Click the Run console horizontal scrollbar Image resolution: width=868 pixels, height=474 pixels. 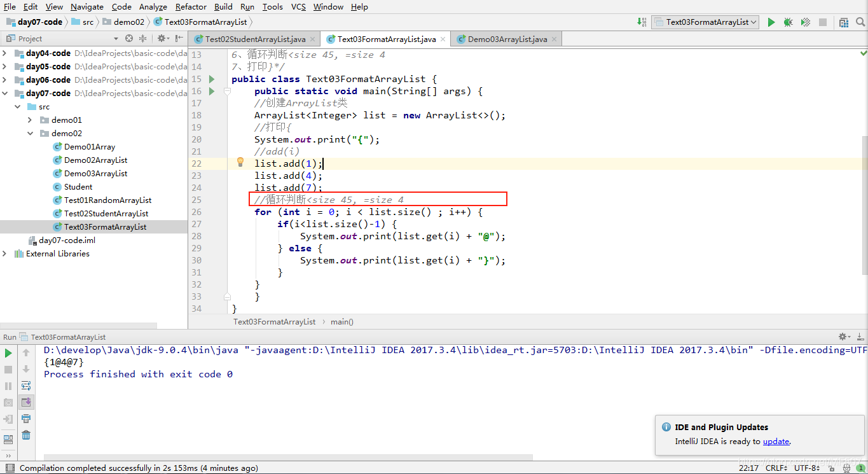point(287,457)
